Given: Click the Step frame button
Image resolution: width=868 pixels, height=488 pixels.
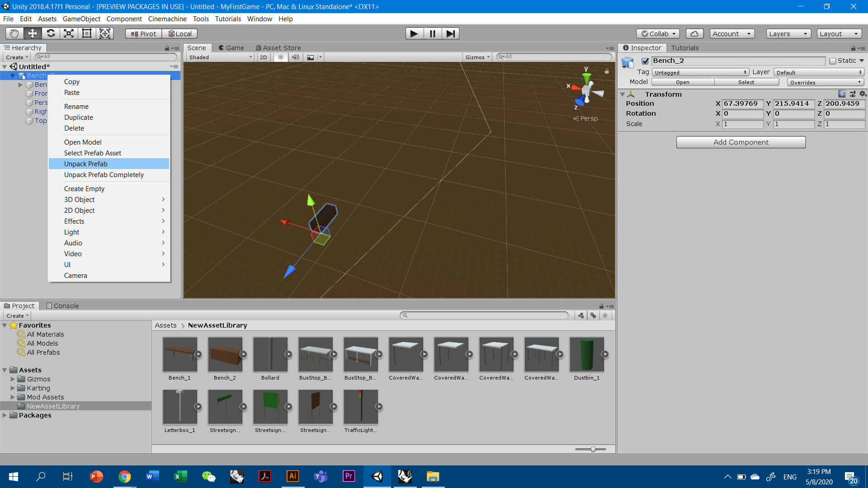Looking at the screenshot, I should [x=450, y=33].
